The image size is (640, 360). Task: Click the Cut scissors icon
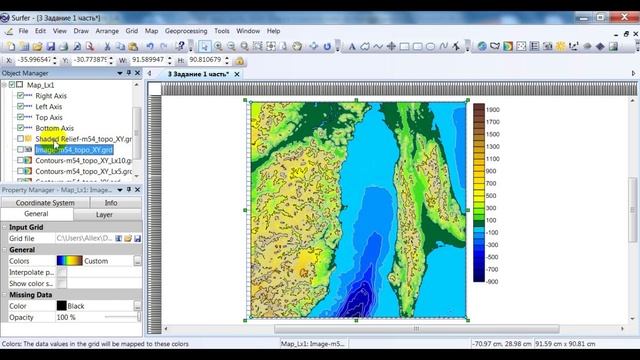coord(107,46)
